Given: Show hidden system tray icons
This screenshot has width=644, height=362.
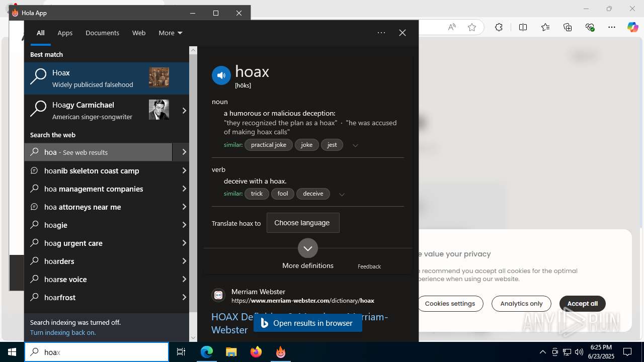Looking at the screenshot, I should (542, 352).
